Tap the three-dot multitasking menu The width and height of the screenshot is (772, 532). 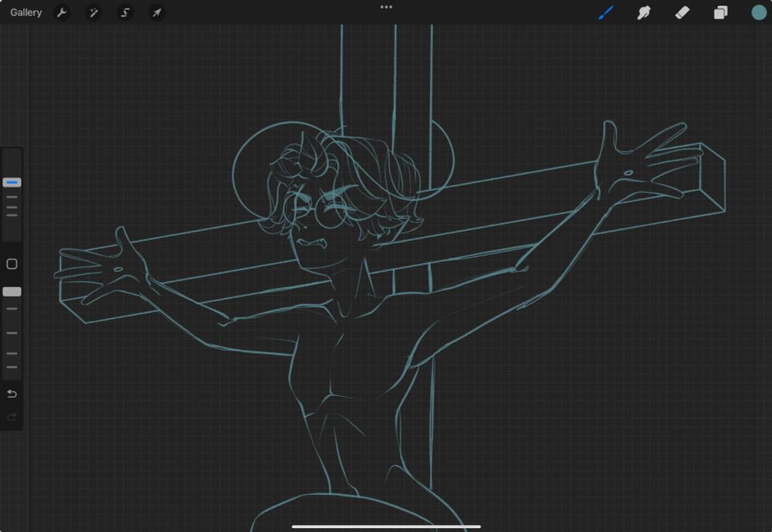point(387,7)
